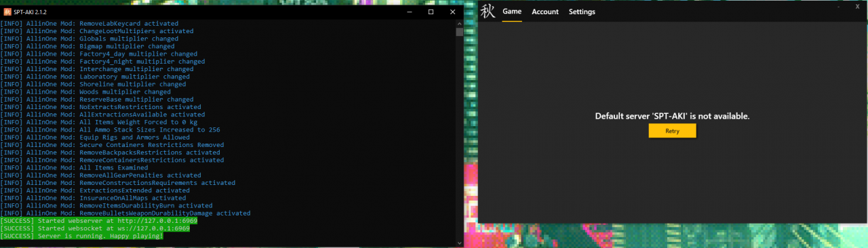This screenshot has height=248, width=868.
Task: Click the yellow Retry button
Action: pyautogui.click(x=672, y=131)
